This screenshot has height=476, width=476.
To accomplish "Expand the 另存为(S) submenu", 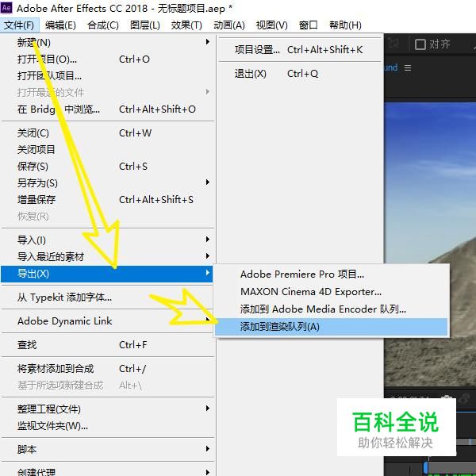I will [108, 183].
